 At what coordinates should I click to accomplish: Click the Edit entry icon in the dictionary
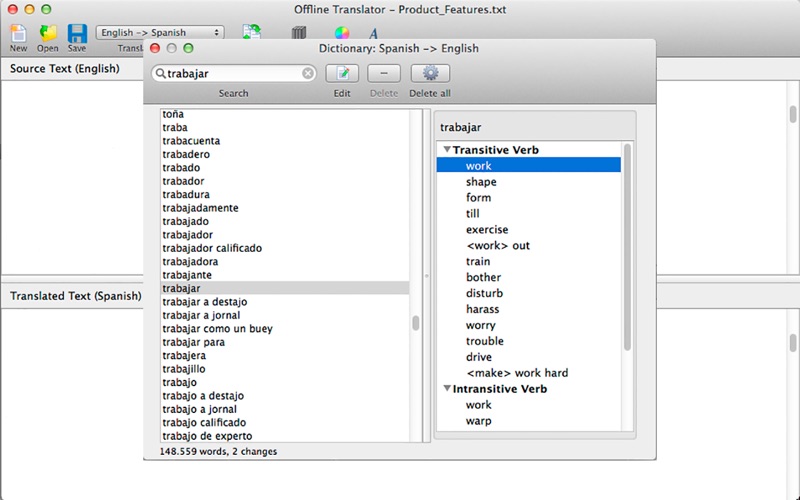[342, 73]
